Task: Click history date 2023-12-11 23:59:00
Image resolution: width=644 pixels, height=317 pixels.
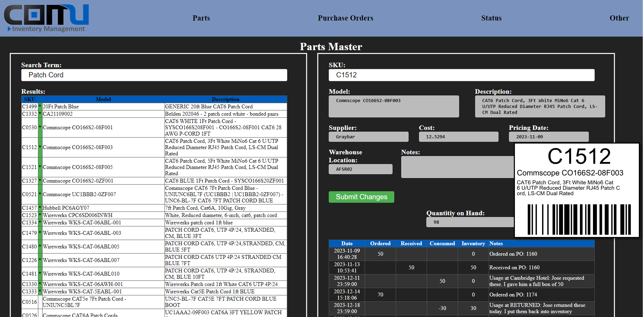Action: [x=347, y=281]
